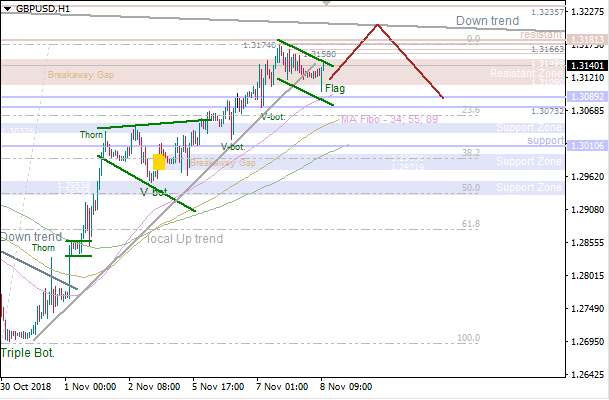This screenshot has width=609, height=400.
Task: Click the red projected price peak
Action: (377, 25)
